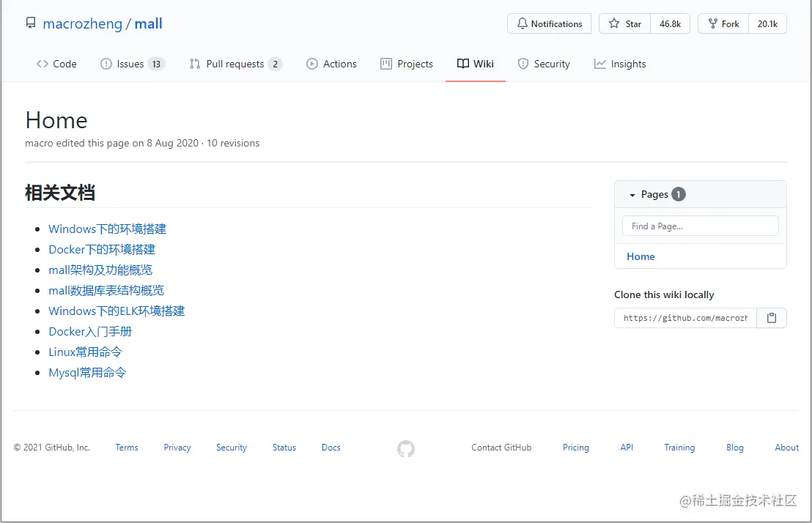Image resolution: width=812 pixels, height=523 pixels.
Task: Open the Security footer link
Action: (x=232, y=448)
